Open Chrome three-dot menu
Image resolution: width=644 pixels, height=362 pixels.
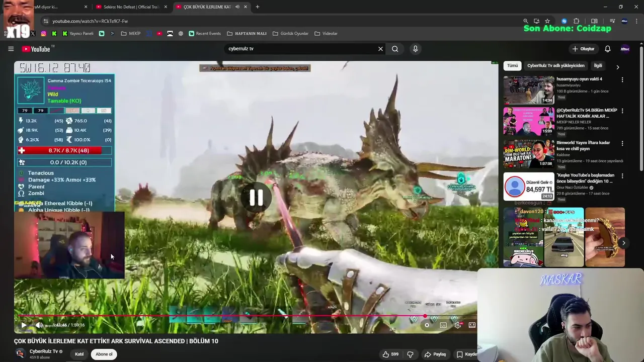[637, 21]
